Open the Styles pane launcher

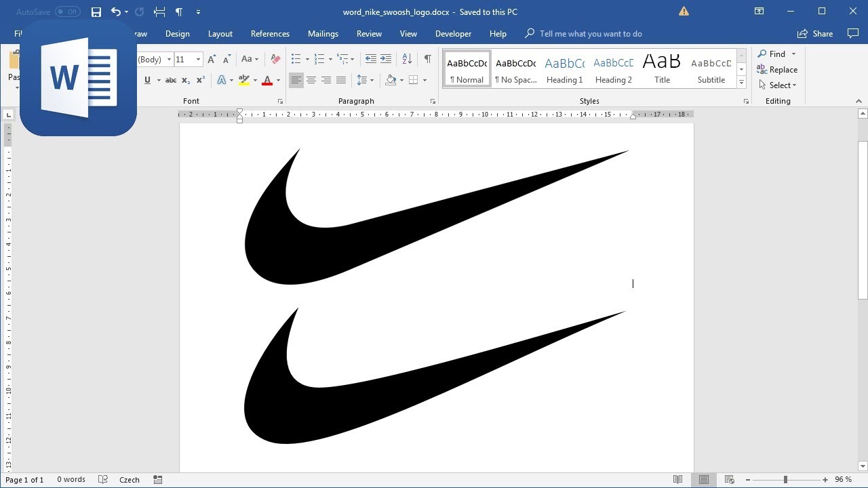coord(746,102)
